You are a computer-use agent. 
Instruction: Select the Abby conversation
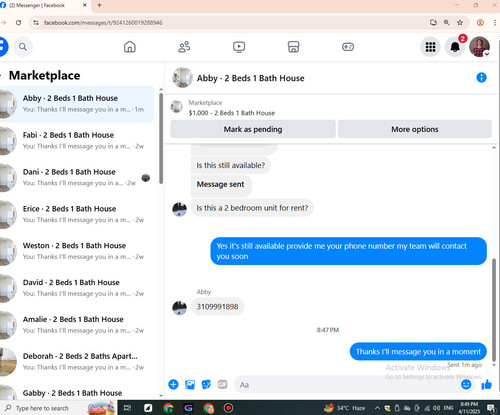tap(77, 104)
